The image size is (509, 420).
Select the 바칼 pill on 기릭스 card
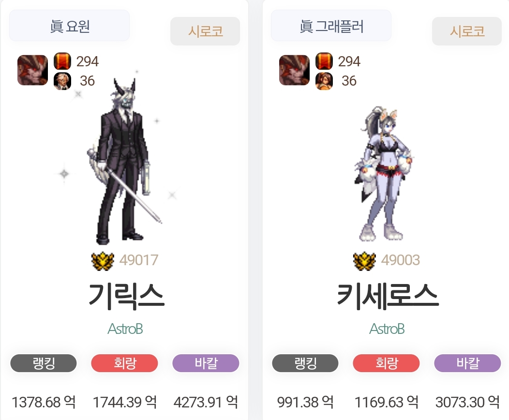click(206, 363)
